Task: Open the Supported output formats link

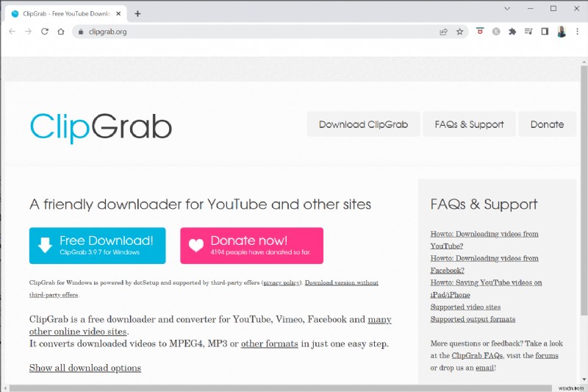Action: tap(473, 319)
